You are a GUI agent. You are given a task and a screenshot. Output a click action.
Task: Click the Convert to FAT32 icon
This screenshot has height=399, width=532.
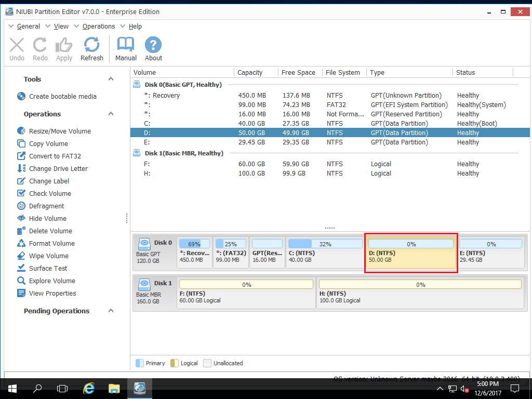21,156
